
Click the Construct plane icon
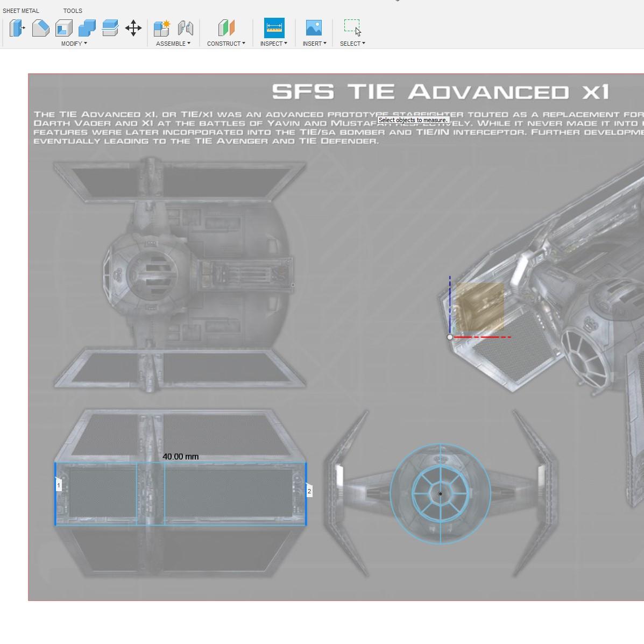(225, 28)
